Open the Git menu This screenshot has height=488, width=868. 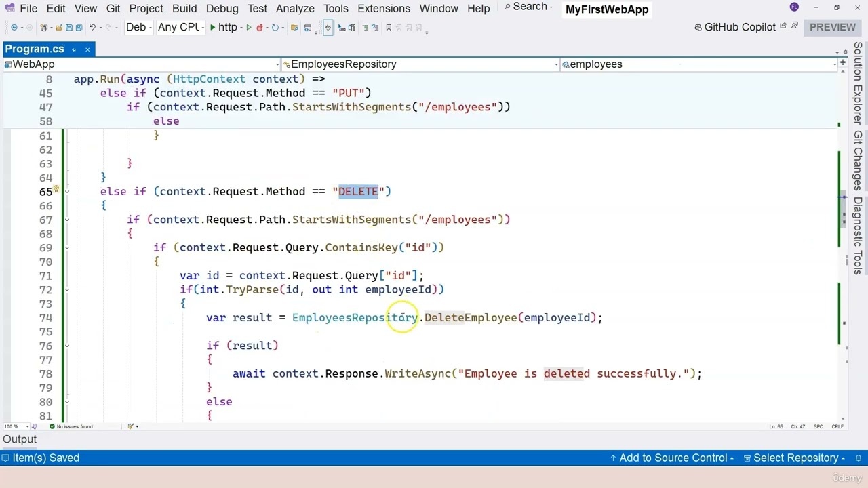(x=113, y=9)
